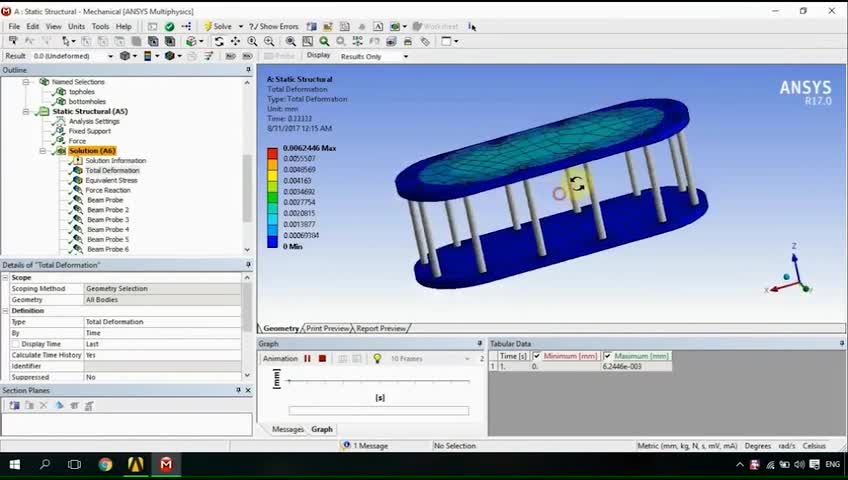Open the contours color band icon

pos(147,56)
